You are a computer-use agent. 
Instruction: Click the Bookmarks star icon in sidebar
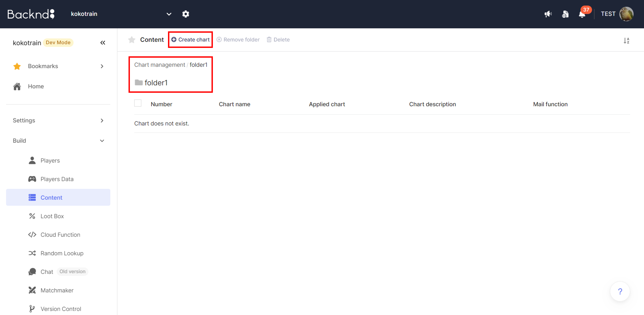click(17, 66)
